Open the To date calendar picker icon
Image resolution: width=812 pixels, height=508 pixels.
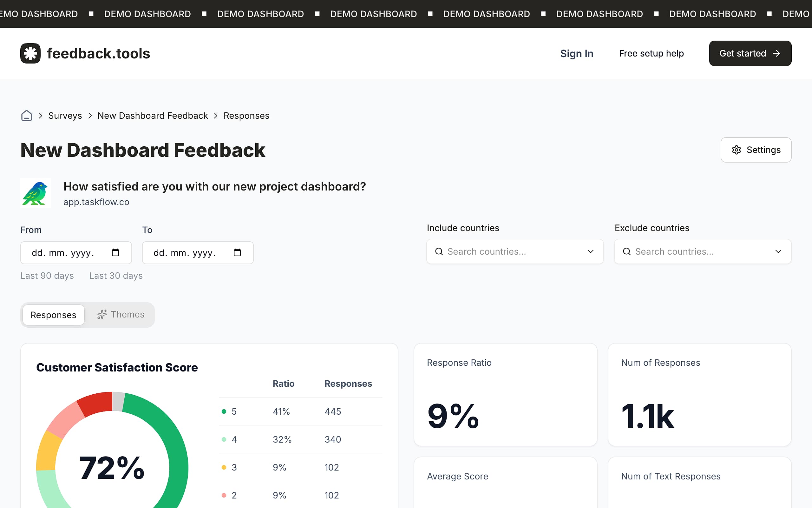(x=237, y=252)
